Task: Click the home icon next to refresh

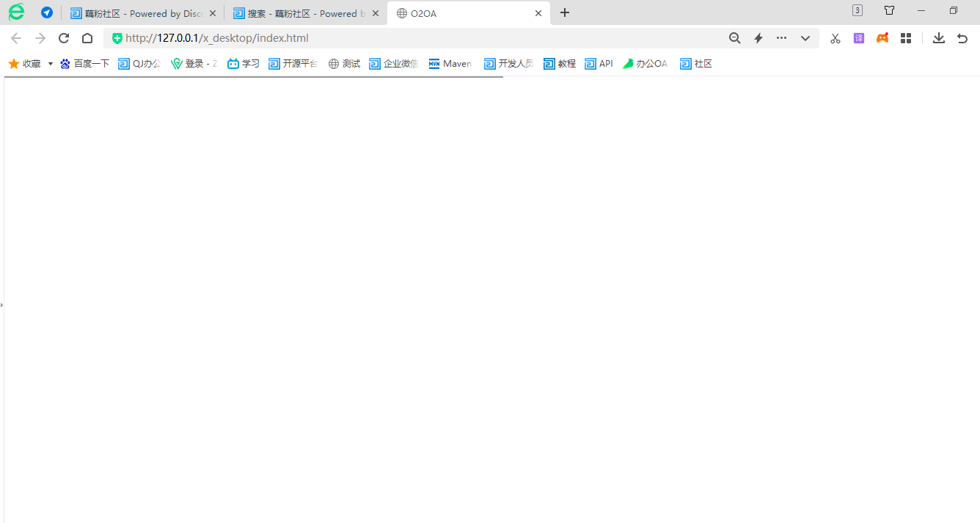Action: tap(87, 37)
